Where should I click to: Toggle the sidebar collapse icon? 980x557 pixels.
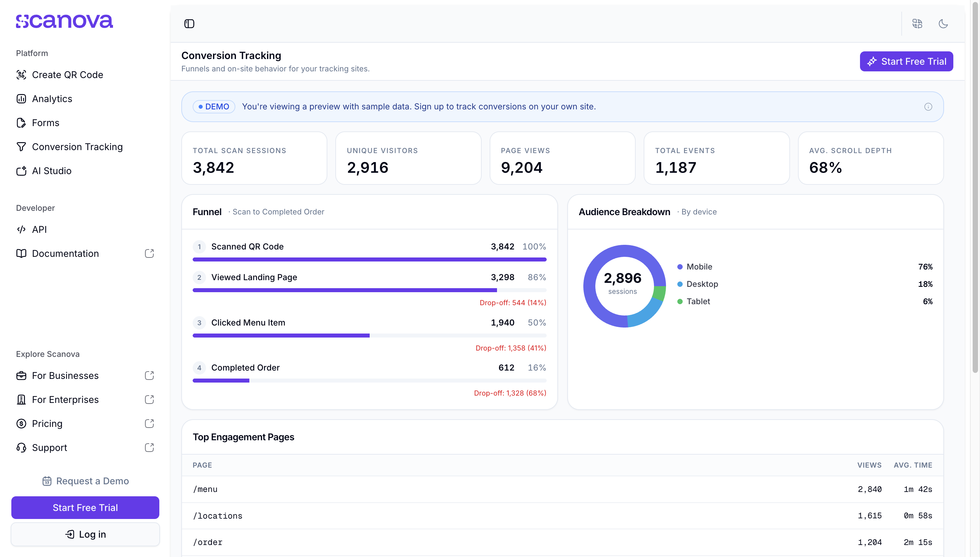pos(189,24)
